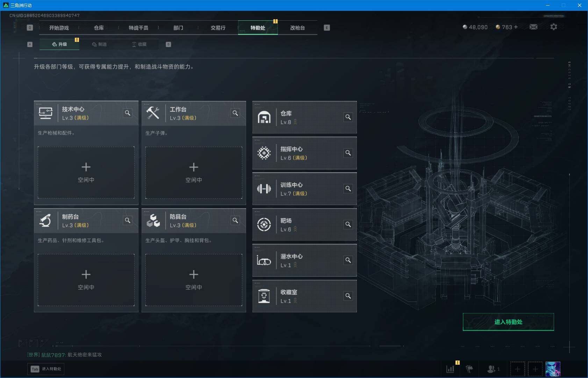
Task: Select the magnifier on the 制药台 card
Action: click(x=128, y=220)
